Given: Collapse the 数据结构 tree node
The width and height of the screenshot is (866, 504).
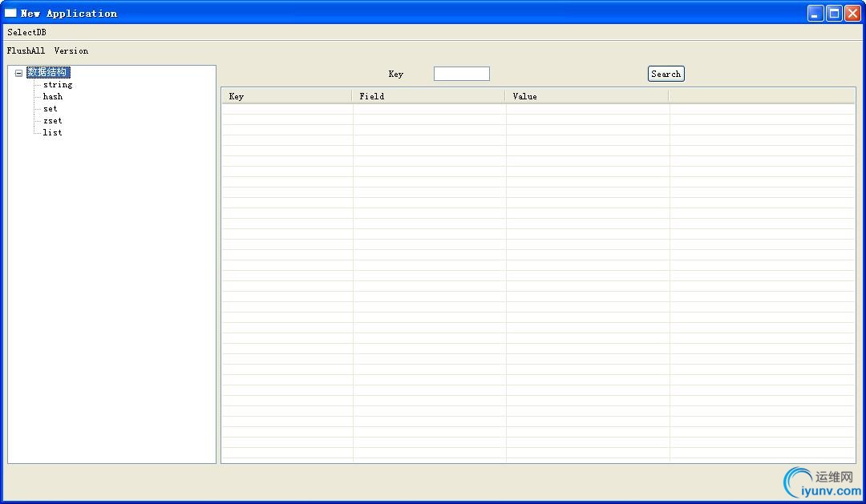Looking at the screenshot, I should (x=18, y=73).
